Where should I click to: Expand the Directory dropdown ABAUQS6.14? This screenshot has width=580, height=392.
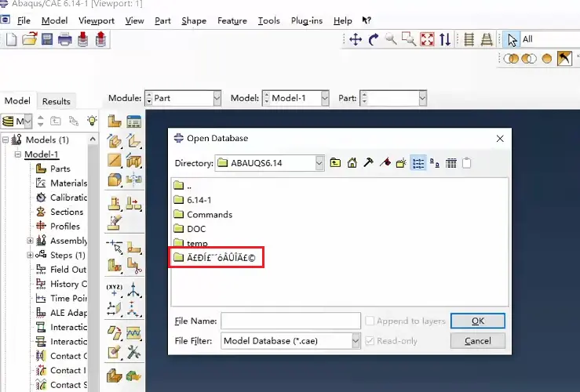pos(319,163)
